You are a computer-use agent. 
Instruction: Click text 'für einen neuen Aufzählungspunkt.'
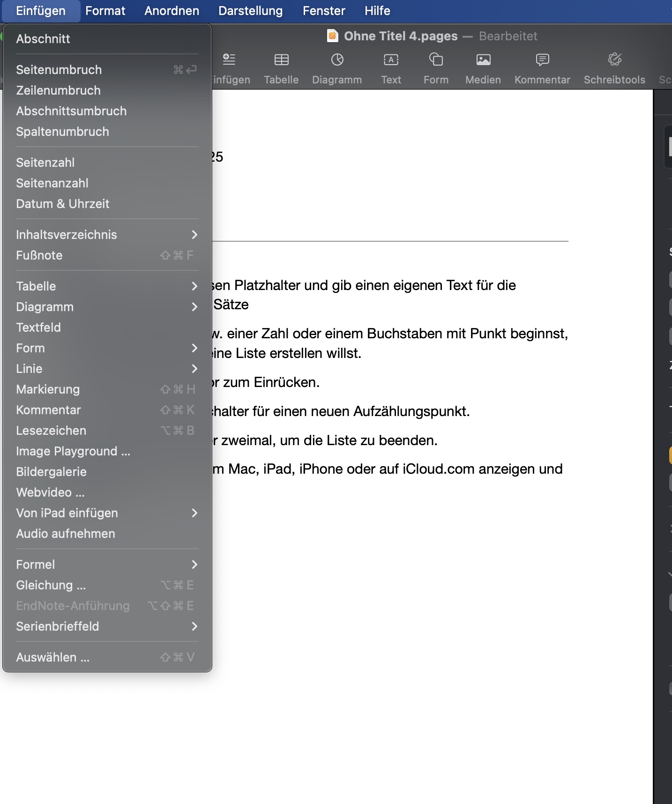click(361, 411)
